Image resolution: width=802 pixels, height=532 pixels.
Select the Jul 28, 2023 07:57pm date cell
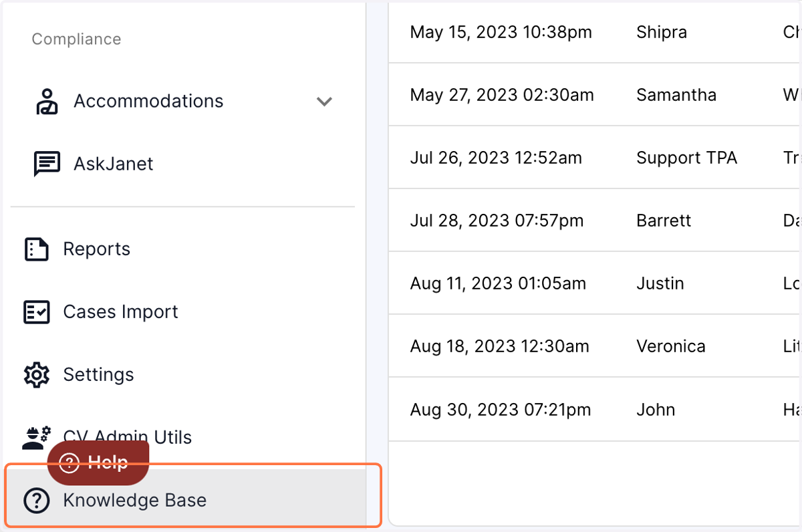[497, 221]
